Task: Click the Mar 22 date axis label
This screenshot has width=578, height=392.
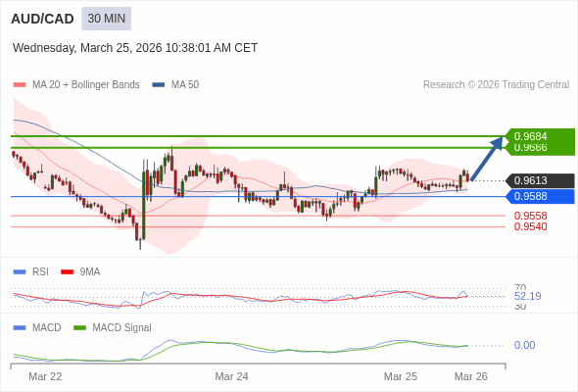Action: click(x=45, y=376)
